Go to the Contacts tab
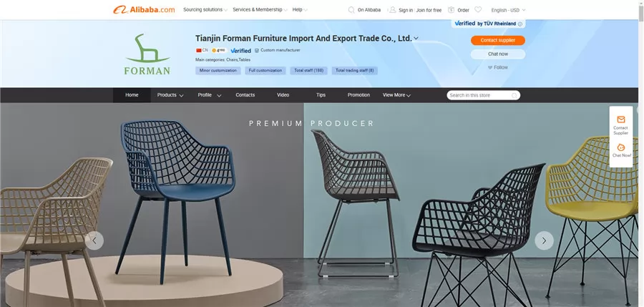Screen dimensions: 644x307 (x=245, y=95)
